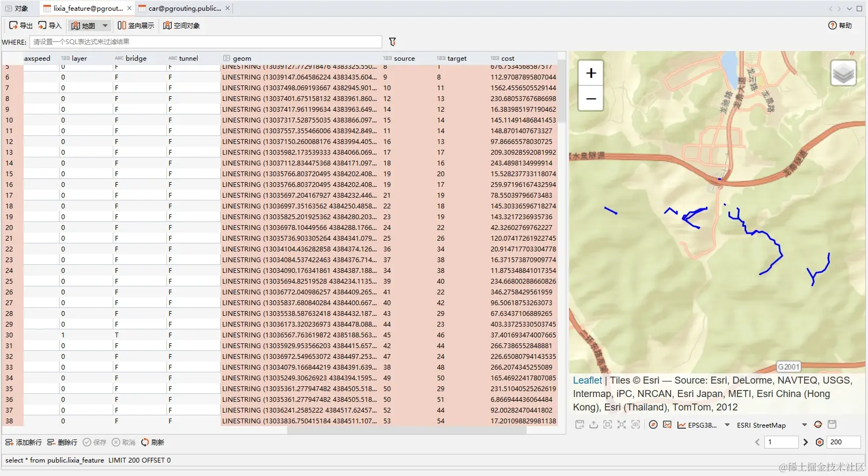Viewport: 868px width, 476px height.
Task: Switch to 竖向展示 vertical display
Action: tap(136, 25)
